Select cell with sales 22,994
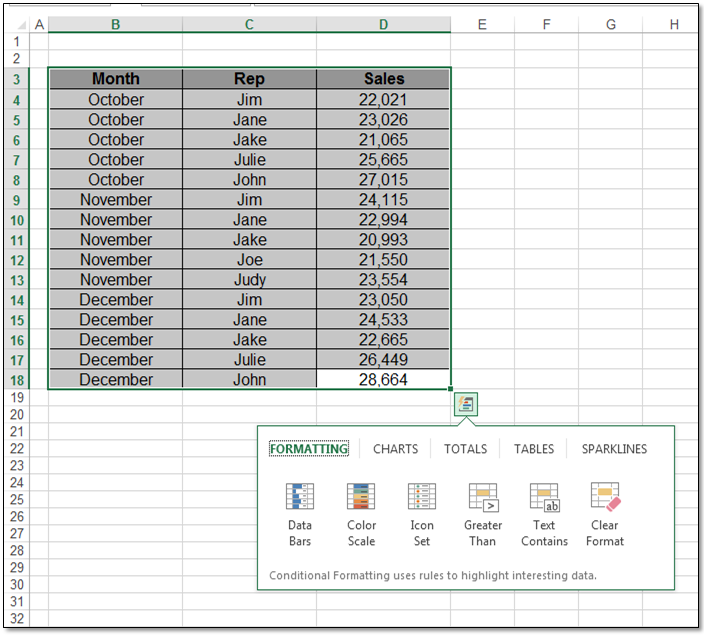Image resolution: width=704 pixels, height=636 pixels. tap(383, 219)
